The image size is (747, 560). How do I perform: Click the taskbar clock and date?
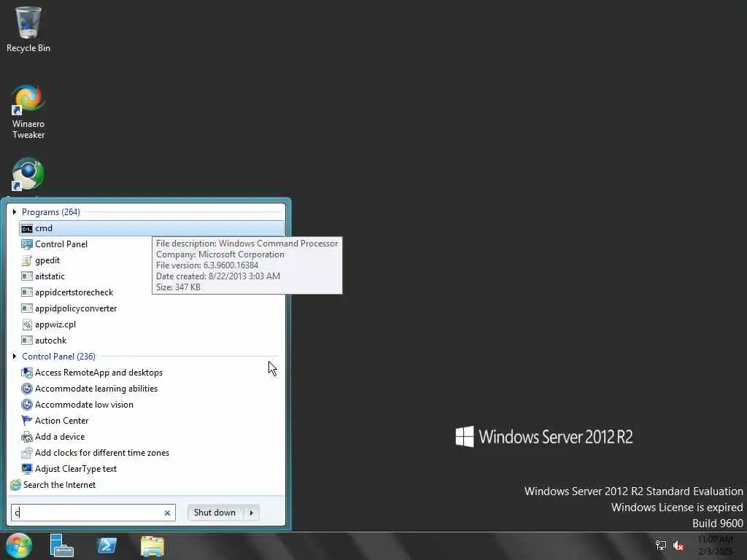pyautogui.click(x=715, y=545)
